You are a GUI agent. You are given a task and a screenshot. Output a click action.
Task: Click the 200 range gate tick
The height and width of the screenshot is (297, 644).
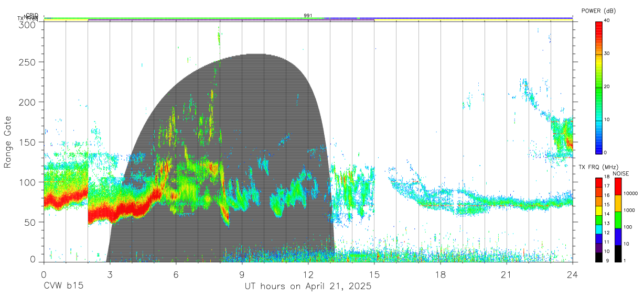[28, 102]
